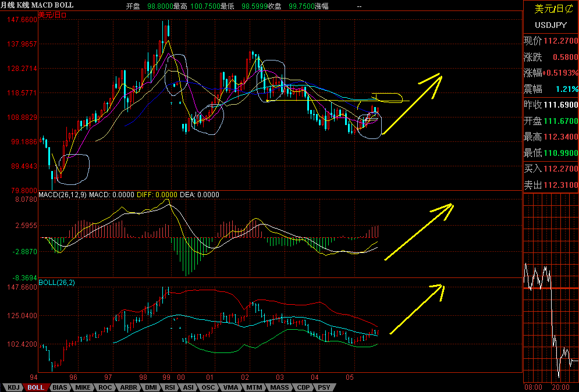Click the year 96 label on time axis
Image resolution: width=579 pixels, height=392 pixels.
[x=73, y=377]
